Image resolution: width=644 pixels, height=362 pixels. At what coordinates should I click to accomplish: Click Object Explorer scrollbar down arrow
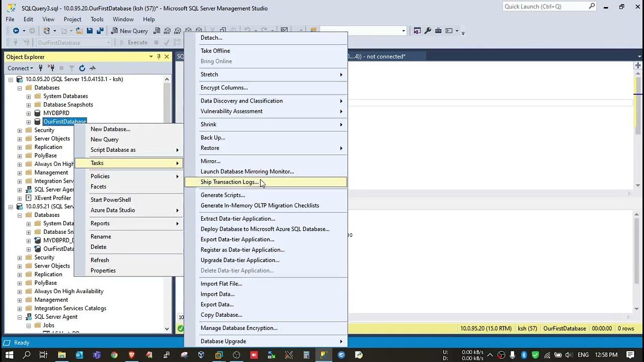tap(167, 329)
